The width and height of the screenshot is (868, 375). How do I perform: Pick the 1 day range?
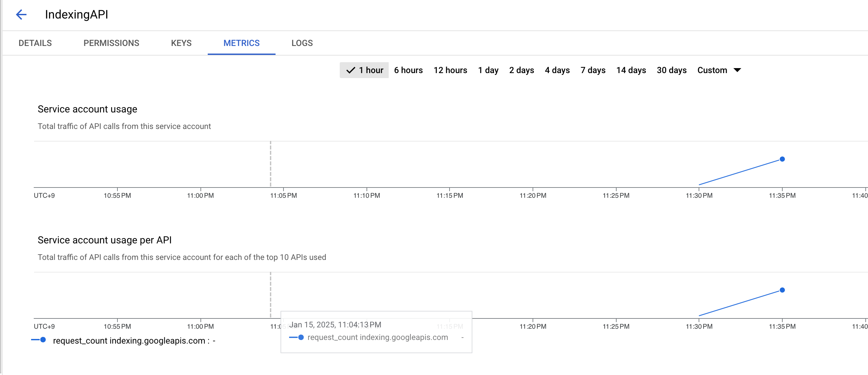pos(488,70)
